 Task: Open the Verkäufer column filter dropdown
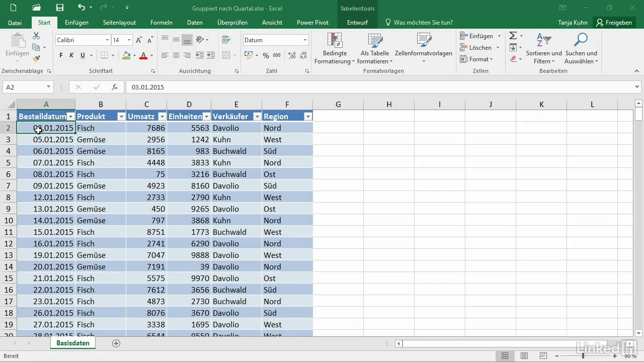click(257, 117)
